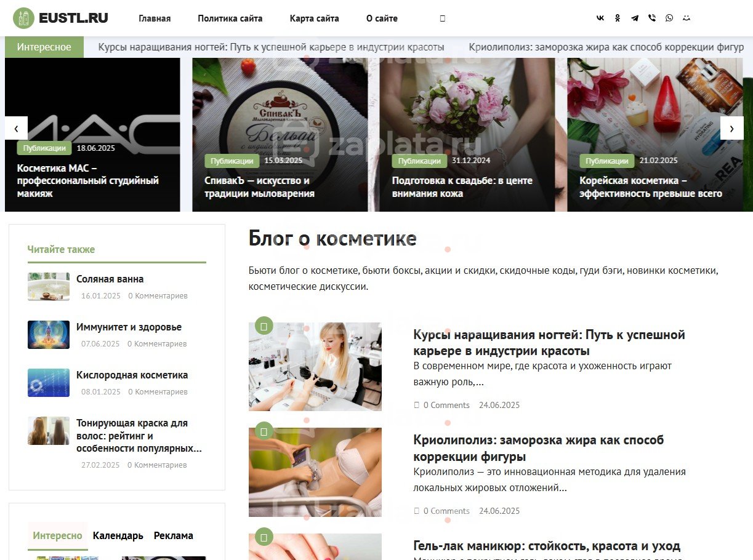The height and width of the screenshot is (560, 753).
Task: Click the Читайте также sidebar heading
Action: click(x=61, y=249)
